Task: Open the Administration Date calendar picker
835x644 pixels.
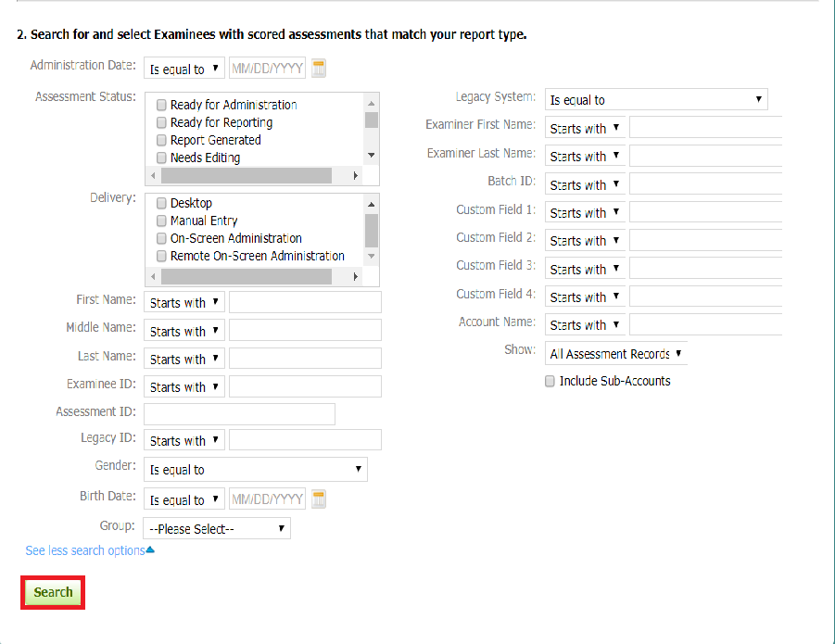Action: tap(319, 69)
